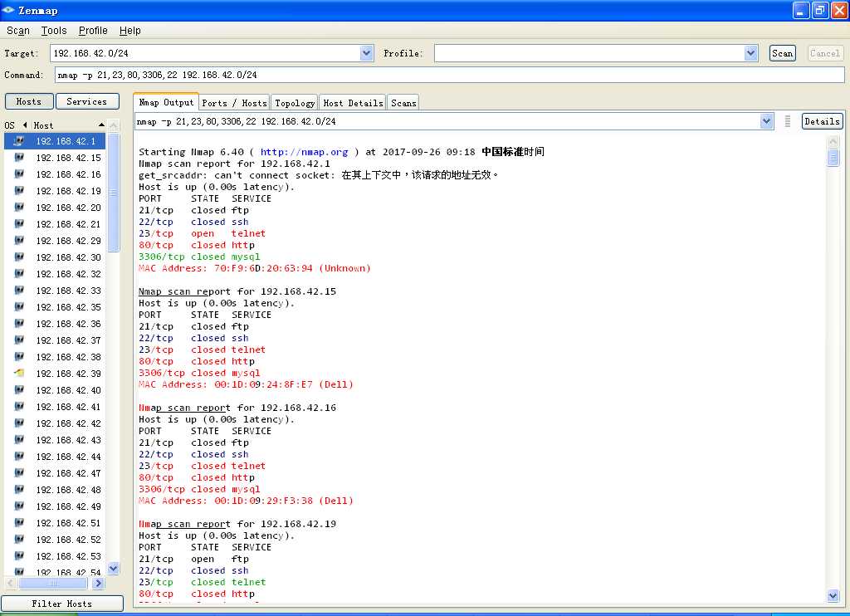Click the Nmap output scroll up arrow
Image resolution: width=850 pixels, height=616 pixels.
833,142
